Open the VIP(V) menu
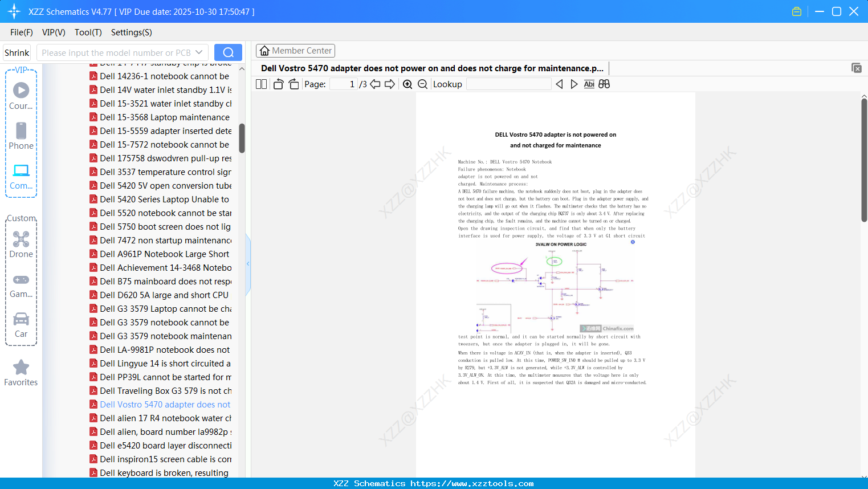 pos(54,32)
